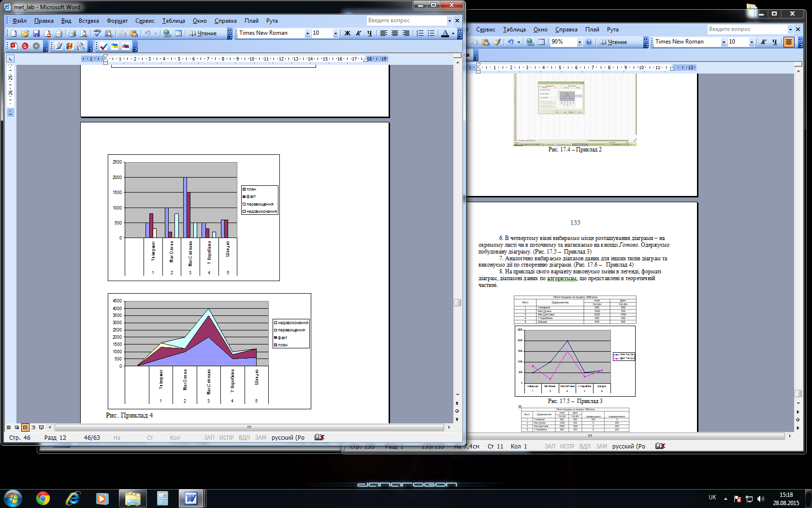812x508 pixels.
Task: Toggle Print Layout view button at bottom left
Action: click(x=25, y=427)
